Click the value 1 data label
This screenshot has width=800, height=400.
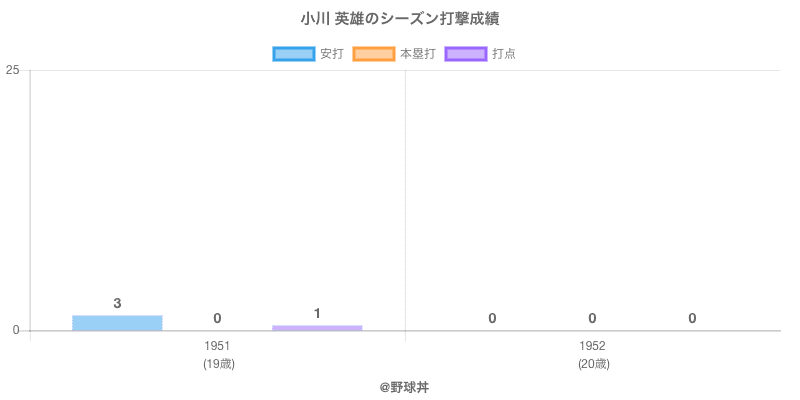(317, 314)
